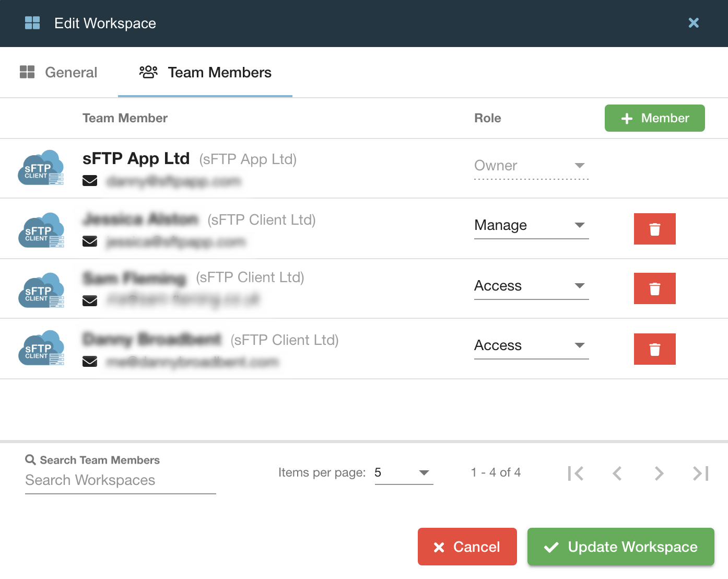Add a new Member
Viewport: 728px width, 579px height.
pos(655,118)
